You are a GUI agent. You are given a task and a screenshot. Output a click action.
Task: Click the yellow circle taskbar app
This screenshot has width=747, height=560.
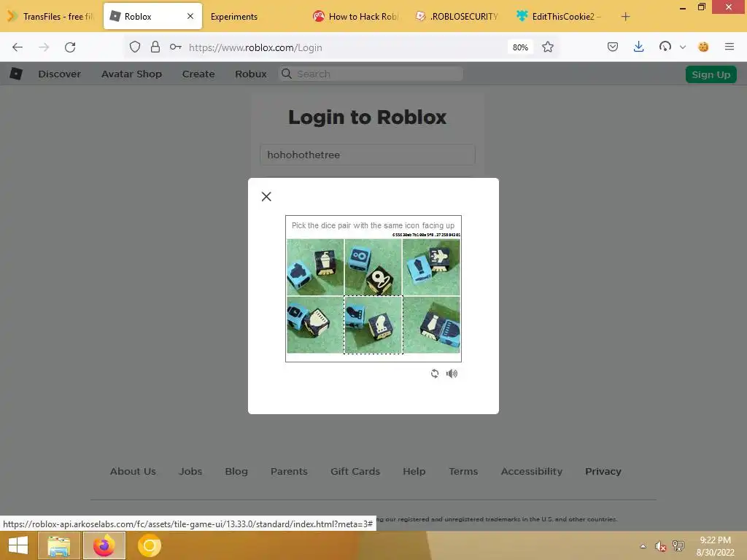point(149,545)
